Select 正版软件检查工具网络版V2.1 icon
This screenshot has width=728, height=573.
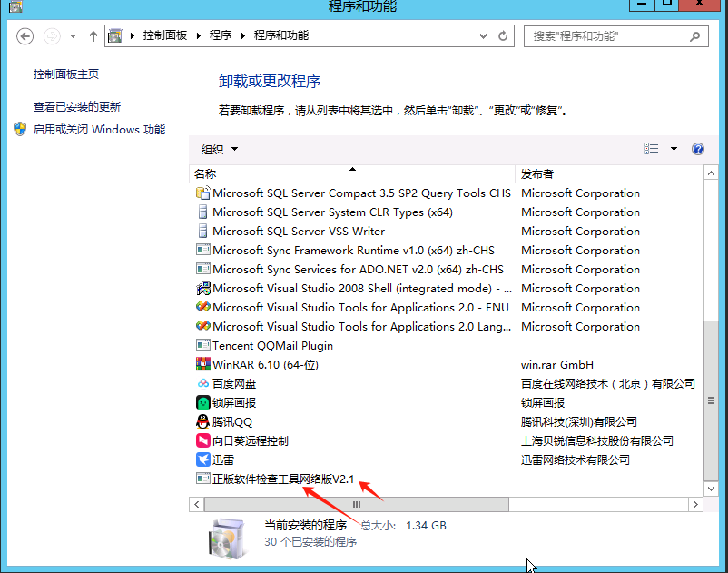click(x=203, y=479)
